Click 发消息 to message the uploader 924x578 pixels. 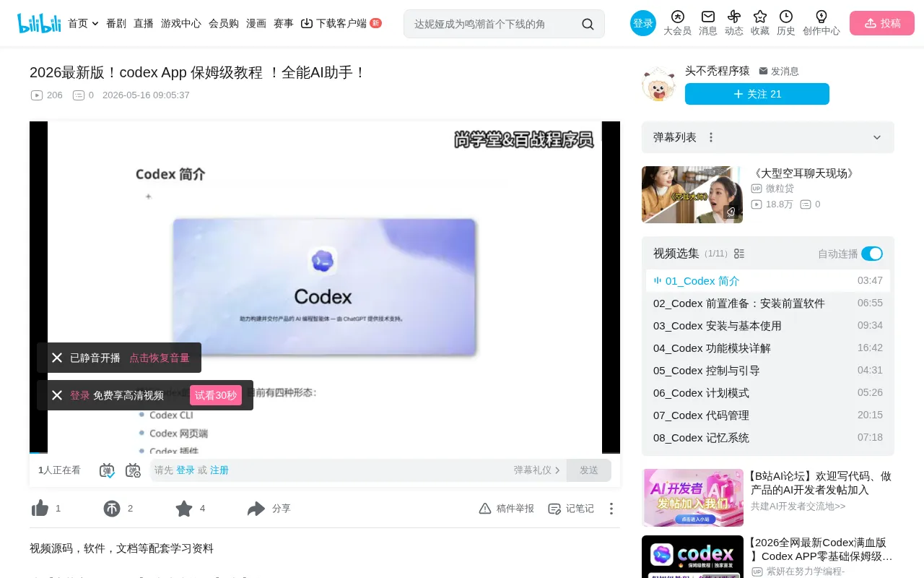coord(779,71)
